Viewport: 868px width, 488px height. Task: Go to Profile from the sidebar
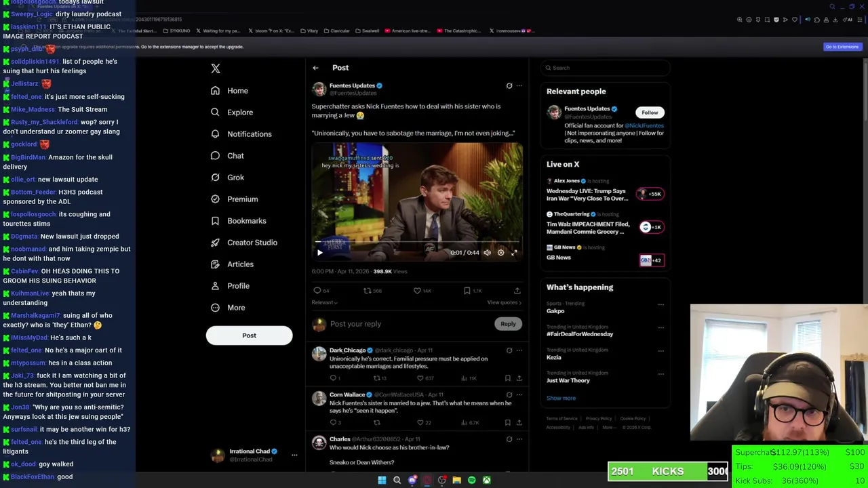pyautogui.click(x=230, y=286)
